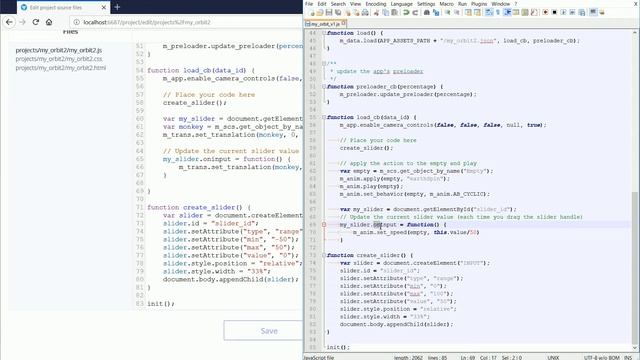
Task: Click the Notepad++ scrollbar down arrow
Action: click(635, 347)
